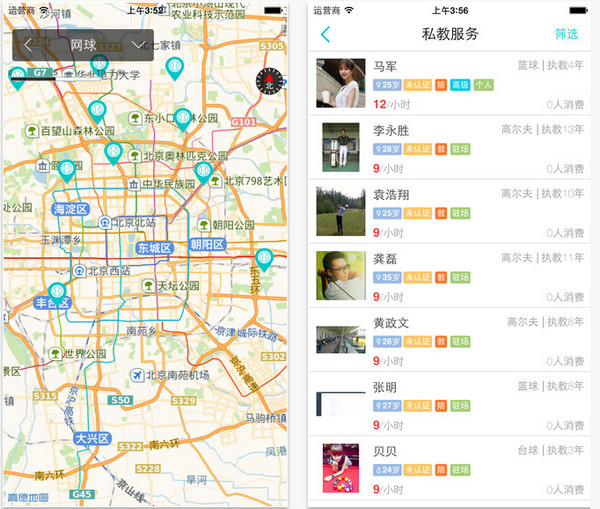Screen dimensions: 600x509
Task: Tap the 12/小时 price for 马军
Action: point(391,104)
